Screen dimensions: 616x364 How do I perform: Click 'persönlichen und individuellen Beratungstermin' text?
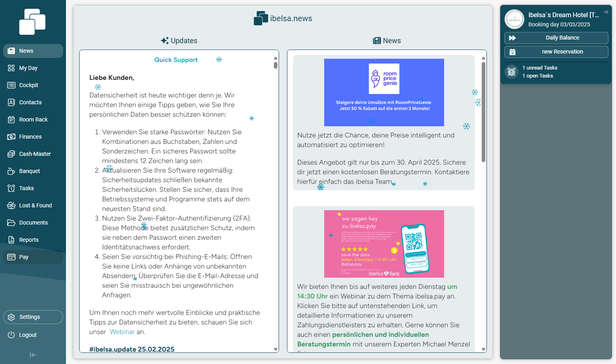click(363, 339)
